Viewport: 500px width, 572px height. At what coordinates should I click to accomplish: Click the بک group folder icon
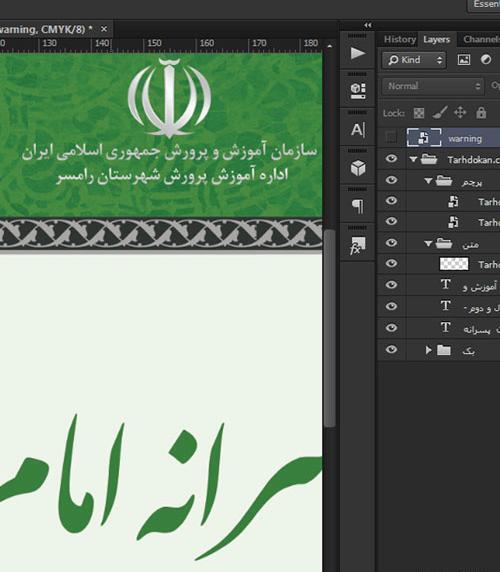coord(444,350)
